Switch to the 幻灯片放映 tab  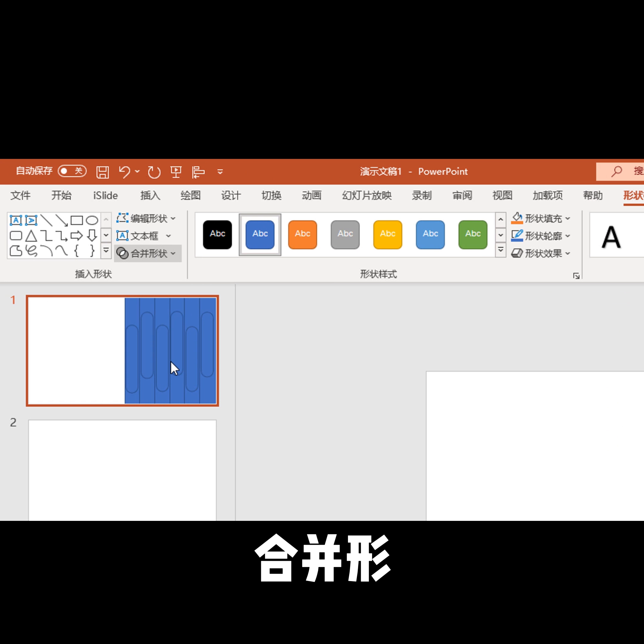367,195
